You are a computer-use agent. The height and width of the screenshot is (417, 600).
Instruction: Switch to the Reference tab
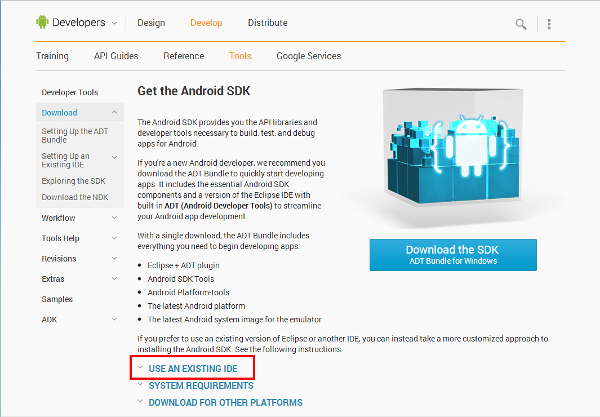coord(184,56)
